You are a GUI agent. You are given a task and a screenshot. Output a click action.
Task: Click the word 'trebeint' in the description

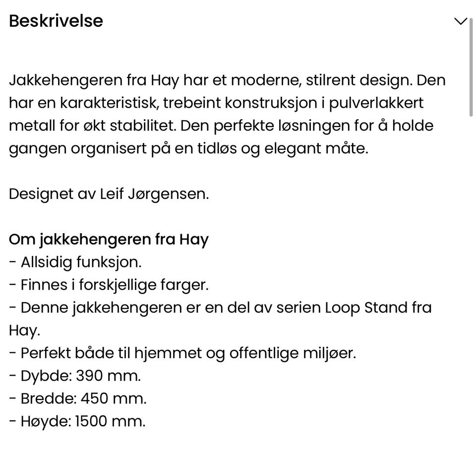[191, 103]
